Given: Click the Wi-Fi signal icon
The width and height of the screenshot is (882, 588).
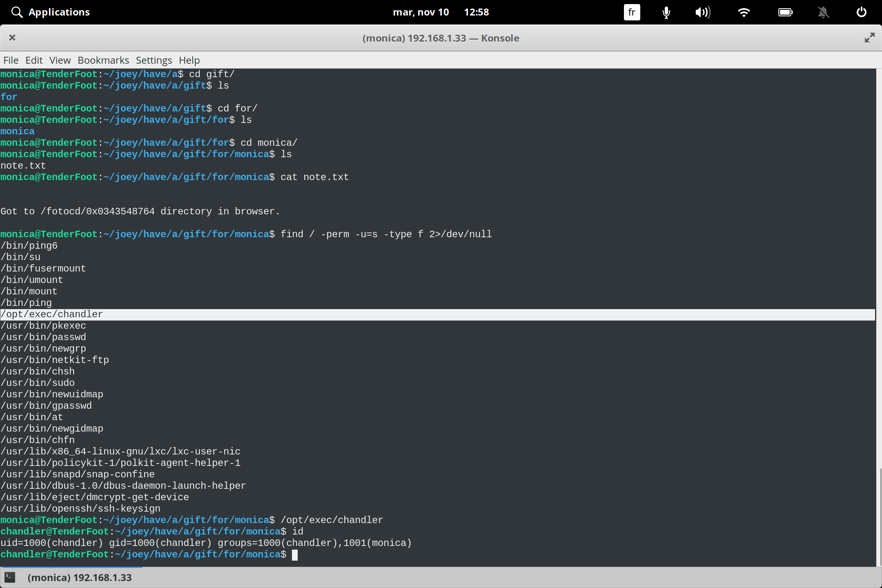Looking at the screenshot, I should coord(744,12).
